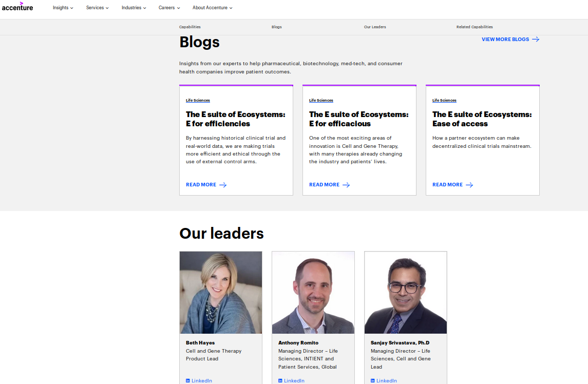
Task: Open blog title E for efficacious
Action: click(x=359, y=119)
